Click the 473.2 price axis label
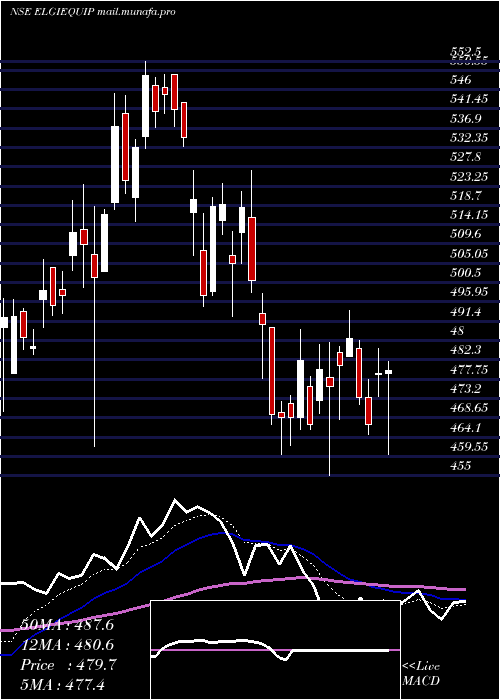Screen dimensions: 500x700 (x=466, y=389)
